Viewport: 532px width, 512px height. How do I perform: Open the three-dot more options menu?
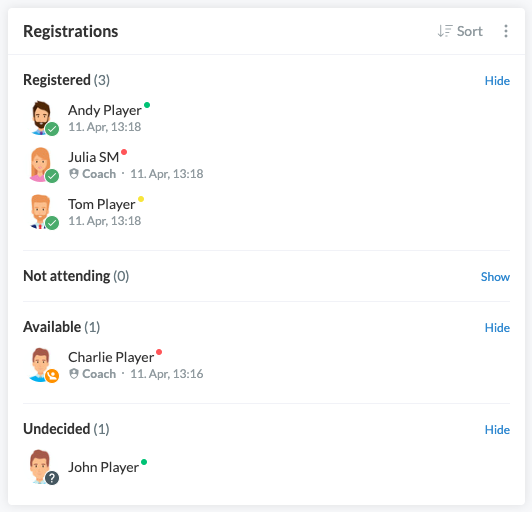[506, 31]
